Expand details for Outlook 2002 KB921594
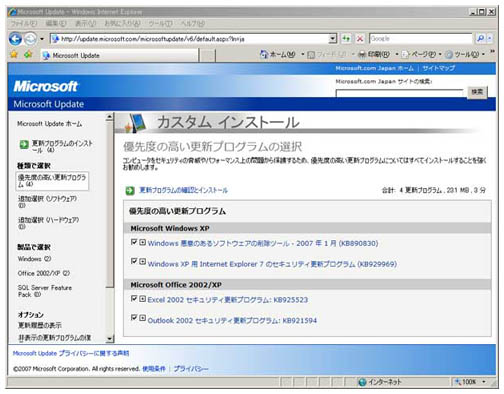Screen dimensions: 504x394 (x=142, y=318)
